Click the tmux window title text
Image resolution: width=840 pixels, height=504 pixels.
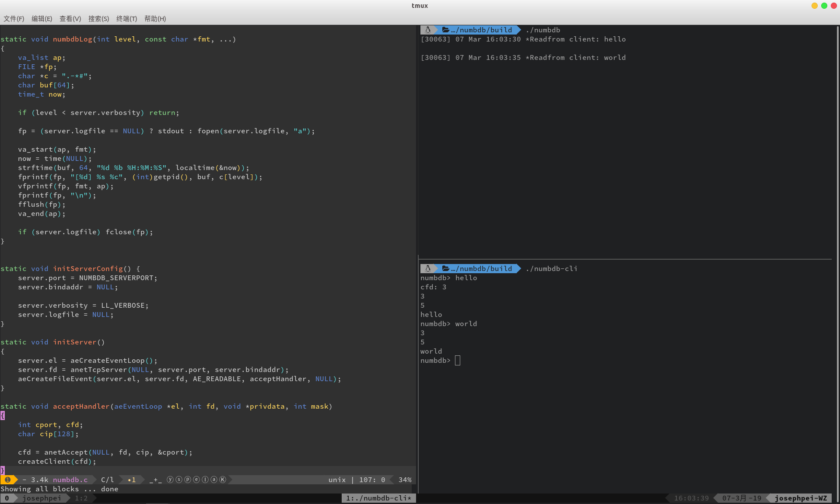pos(420,6)
